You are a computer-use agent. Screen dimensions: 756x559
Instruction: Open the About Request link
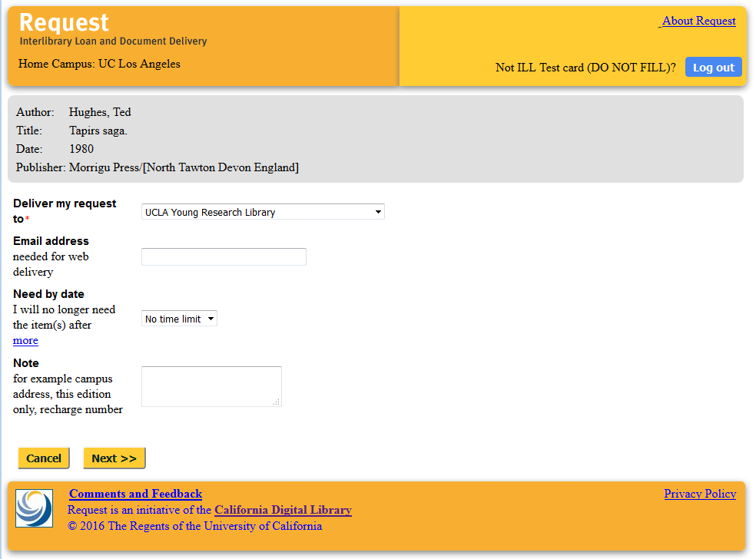point(698,21)
